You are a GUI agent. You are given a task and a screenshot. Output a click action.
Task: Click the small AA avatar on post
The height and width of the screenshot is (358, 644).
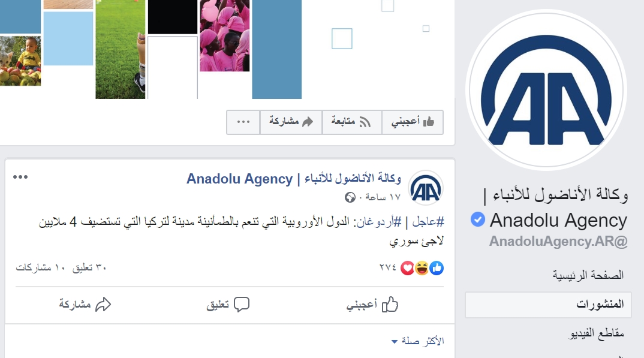point(426,188)
